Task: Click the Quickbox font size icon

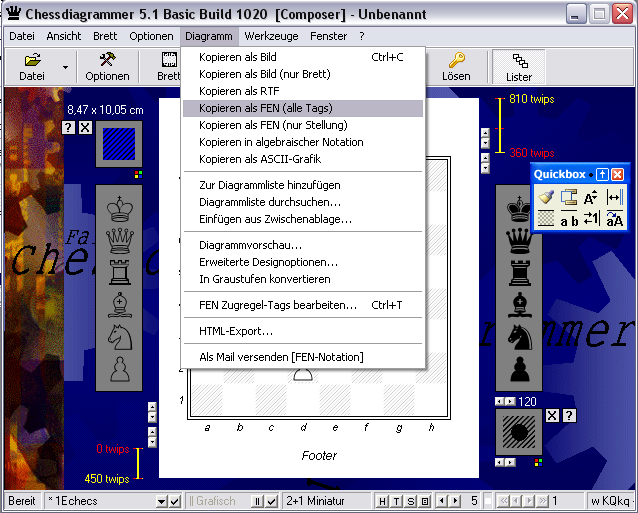Action: [x=591, y=198]
